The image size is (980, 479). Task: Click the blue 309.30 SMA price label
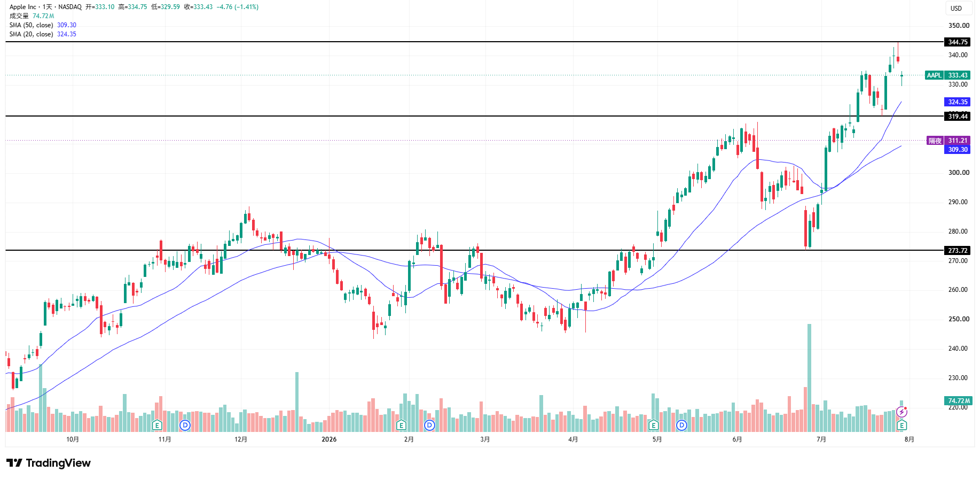point(958,150)
